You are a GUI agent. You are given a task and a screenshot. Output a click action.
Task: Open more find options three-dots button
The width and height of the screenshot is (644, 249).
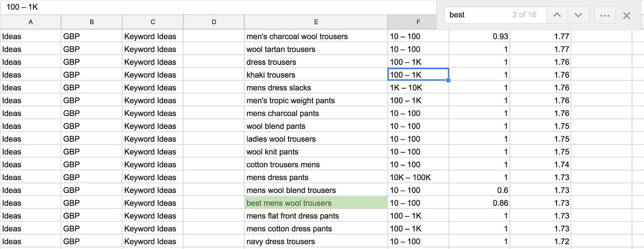(x=605, y=15)
